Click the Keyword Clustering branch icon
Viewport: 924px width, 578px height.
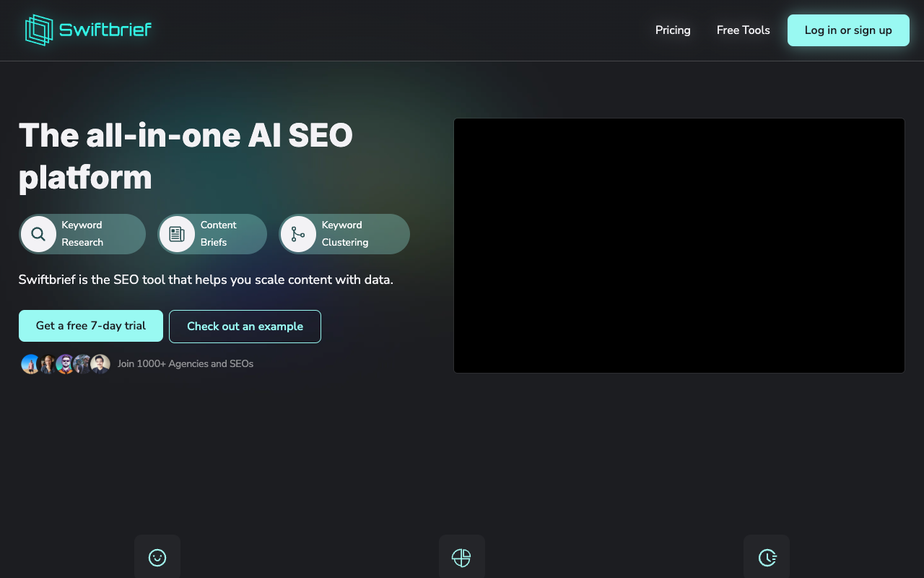coord(298,234)
